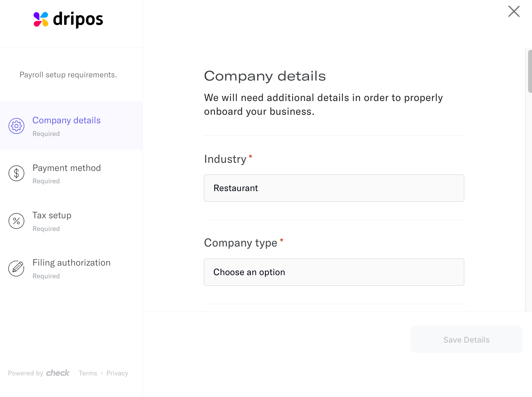The image size is (532, 397).
Task: Click the dollar sign Payment method icon
Action: coord(17,173)
